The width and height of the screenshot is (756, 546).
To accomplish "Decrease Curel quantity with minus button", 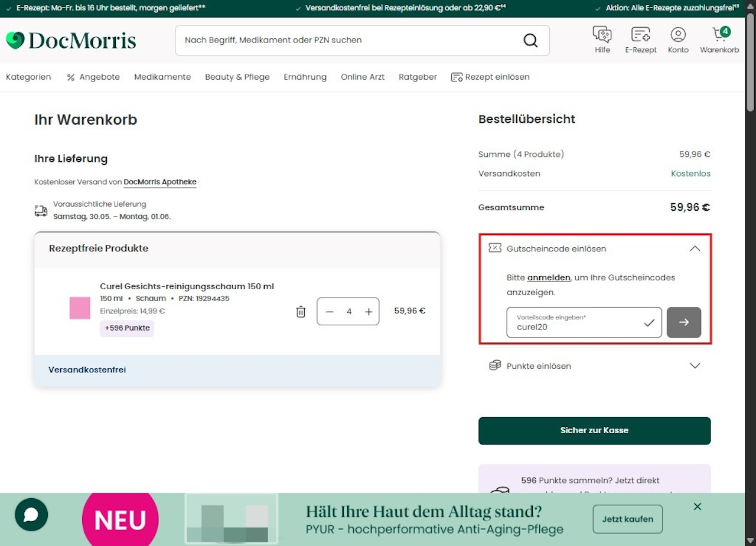I will [330, 312].
